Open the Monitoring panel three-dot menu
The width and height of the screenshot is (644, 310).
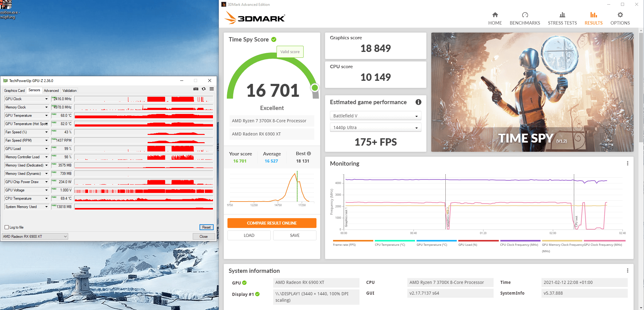click(x=627, y=163)
